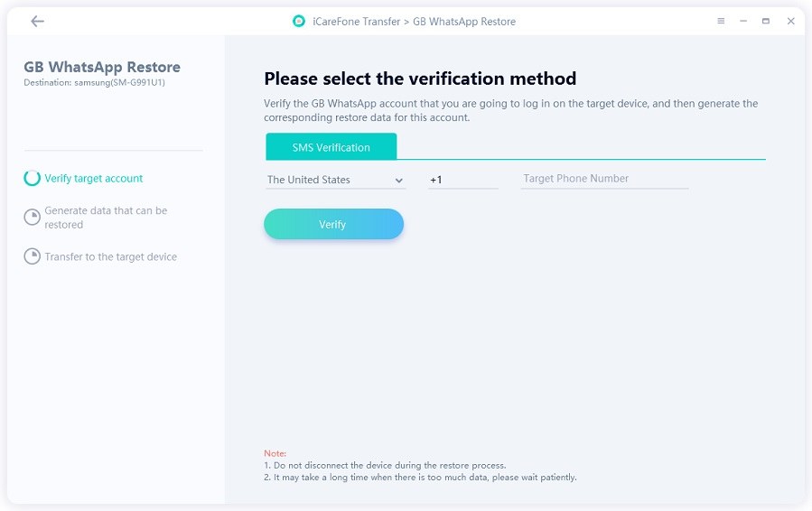
Task: Open the hamburger menu icon
Action: 721,22
